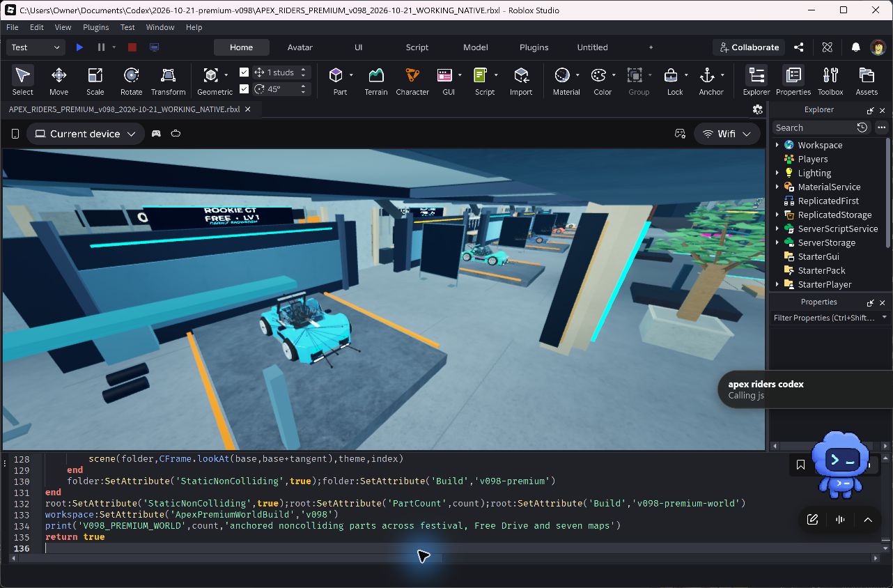Click the Import button

click(x=521, y=81)
